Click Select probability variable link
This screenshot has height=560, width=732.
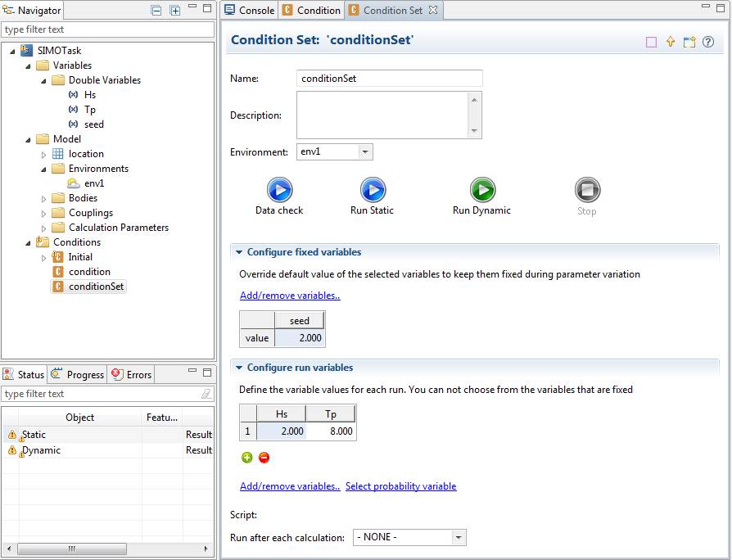tap(400, 486)
